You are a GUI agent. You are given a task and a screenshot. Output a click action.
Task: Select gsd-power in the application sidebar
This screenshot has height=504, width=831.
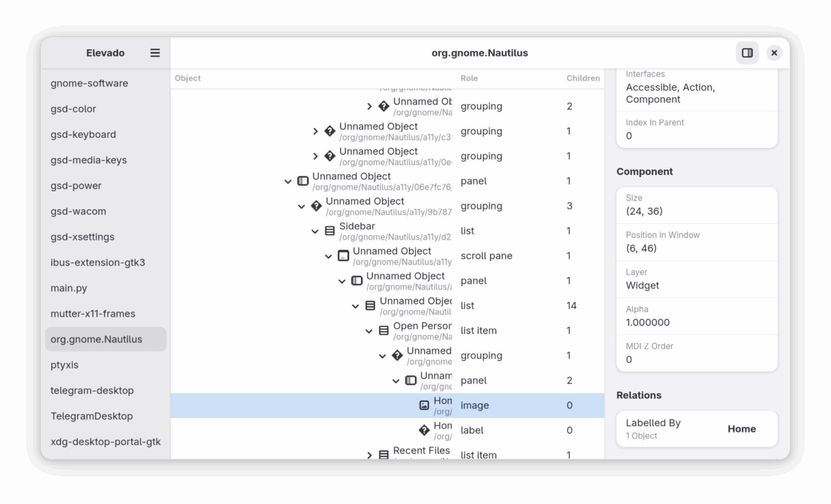(x=76, y=185)
